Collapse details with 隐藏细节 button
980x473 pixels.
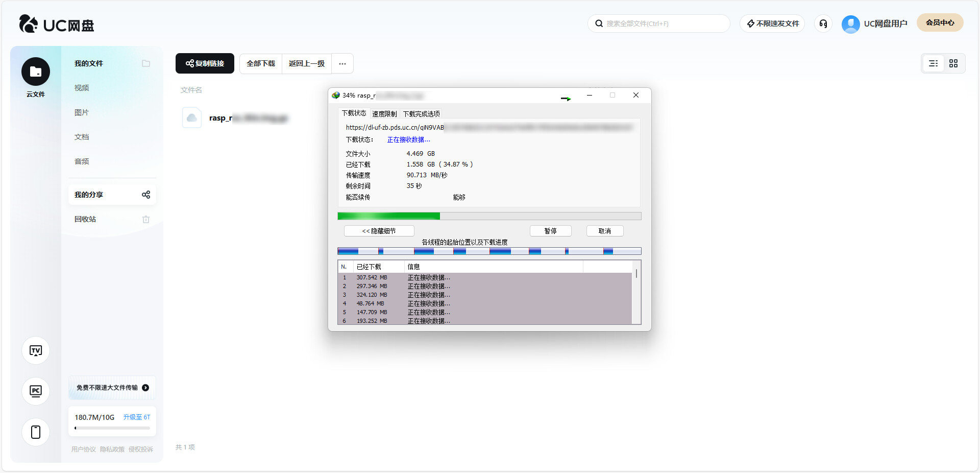[x=379, y=231]
